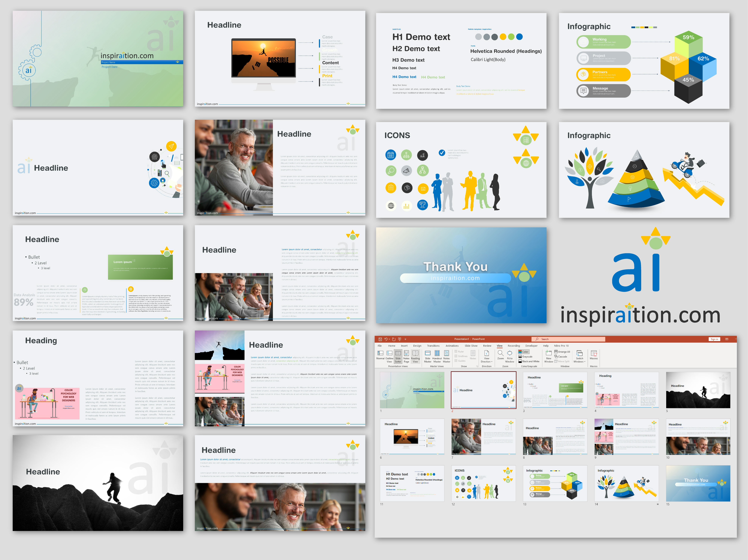Image resolution: width=748 pixels, height=560 pixels.
Task: Expand the View Direction dropdown
Action: (487, 361)
